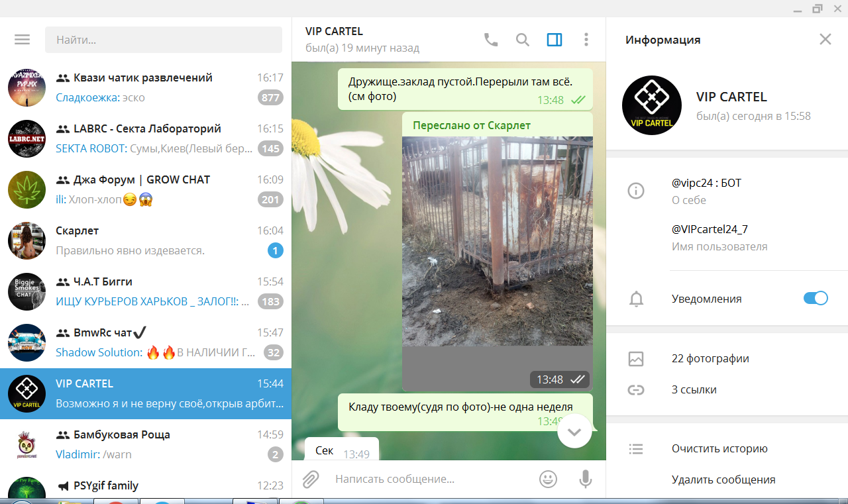Click the megaphone icon before PSYgif family
The image size is (848, 504).
[63, 486]
